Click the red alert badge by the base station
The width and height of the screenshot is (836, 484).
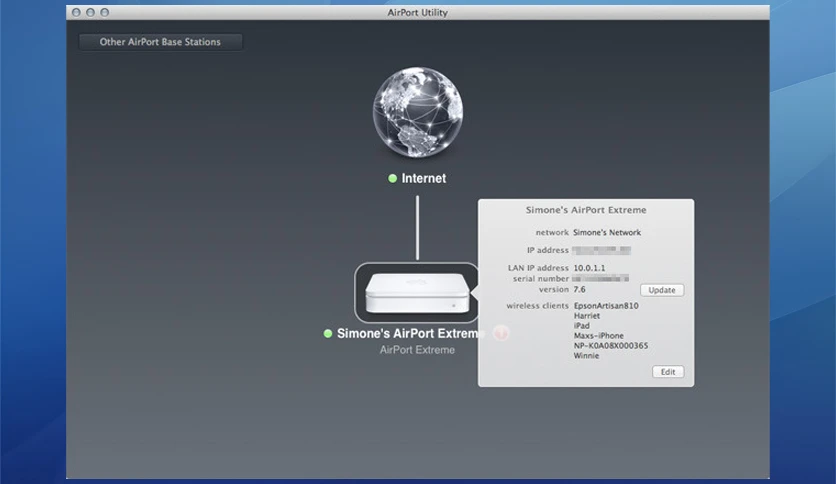click(501, 333)
